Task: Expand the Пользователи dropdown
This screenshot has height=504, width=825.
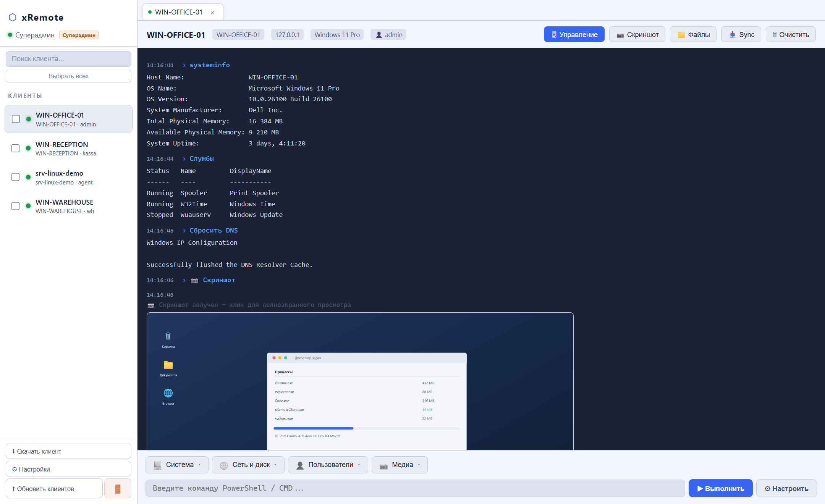Action: click(328, 465)
